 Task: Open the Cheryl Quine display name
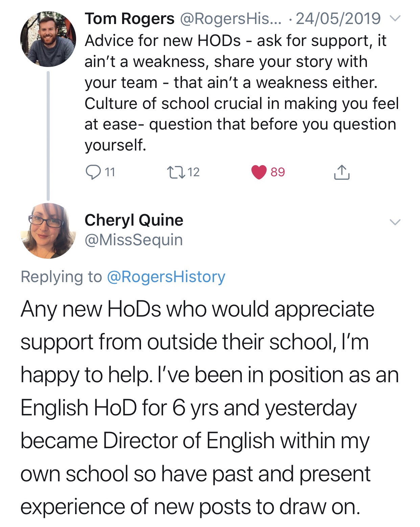(134, 220)
